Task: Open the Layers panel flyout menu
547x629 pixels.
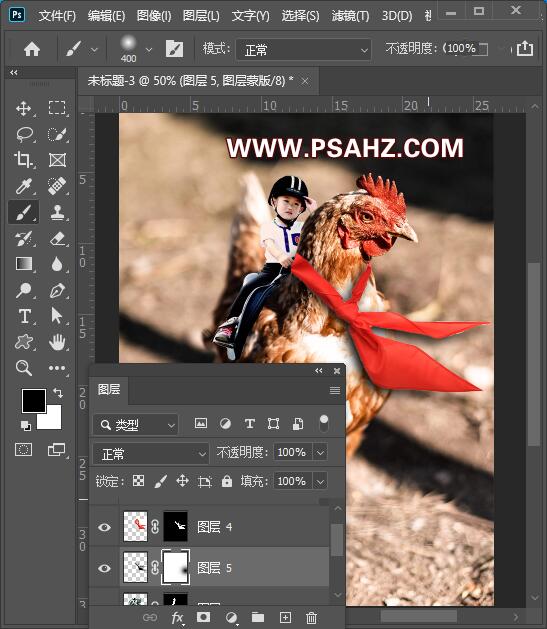Action: pyautogui.click(x=335, y=390)
